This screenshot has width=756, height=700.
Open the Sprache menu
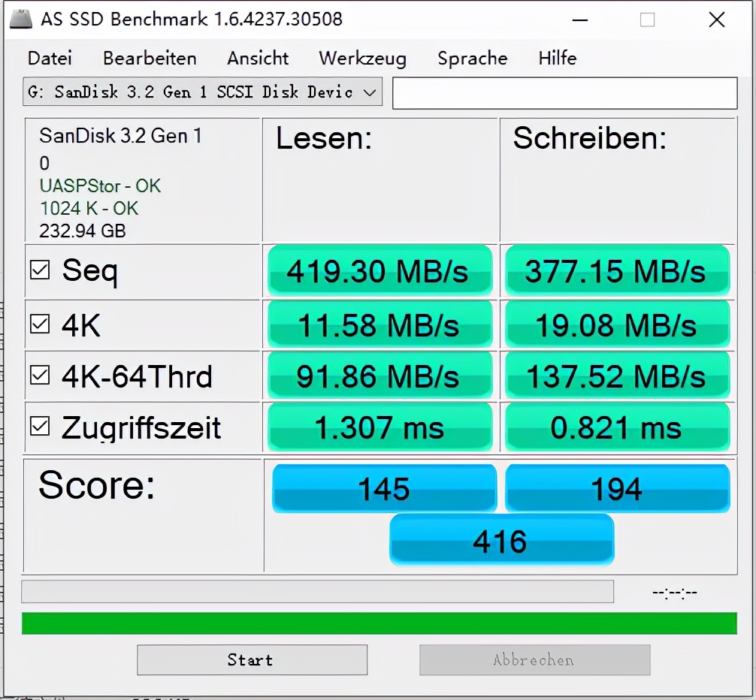click(x=471, y=58)
